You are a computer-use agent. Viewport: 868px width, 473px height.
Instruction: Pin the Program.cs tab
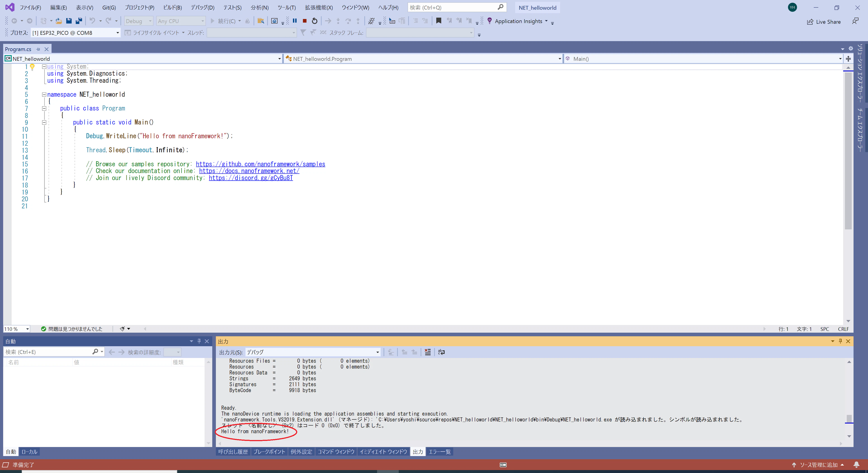point(38,49)
